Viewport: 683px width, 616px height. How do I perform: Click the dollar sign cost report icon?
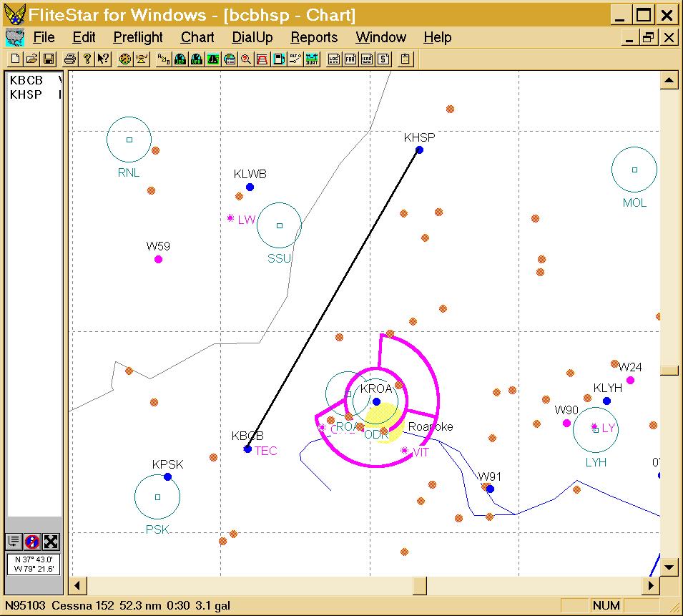point(383,59)
